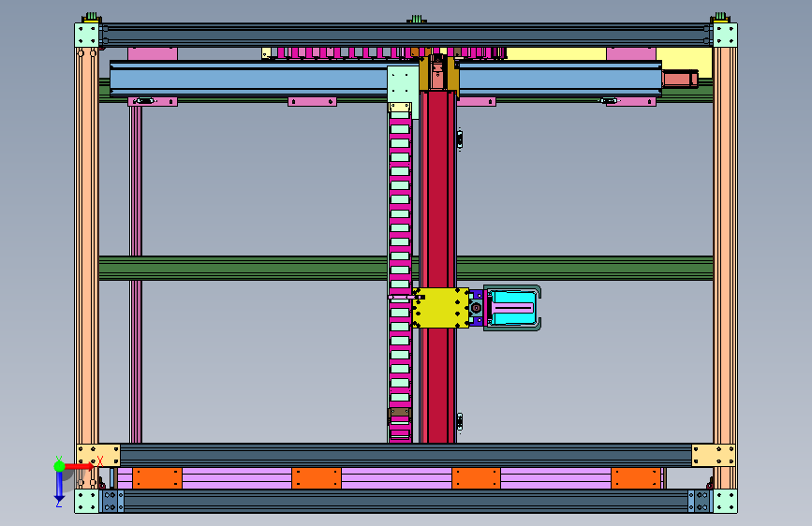
Task: Select the leftmost orange block on the violet rail
Action: (157, 478)
